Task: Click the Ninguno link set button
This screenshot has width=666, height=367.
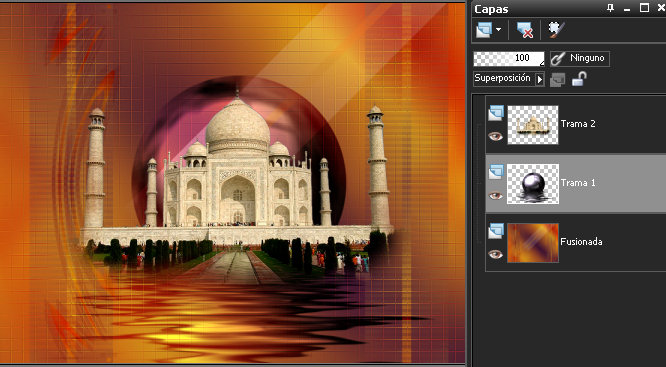Action: point(580,59)
